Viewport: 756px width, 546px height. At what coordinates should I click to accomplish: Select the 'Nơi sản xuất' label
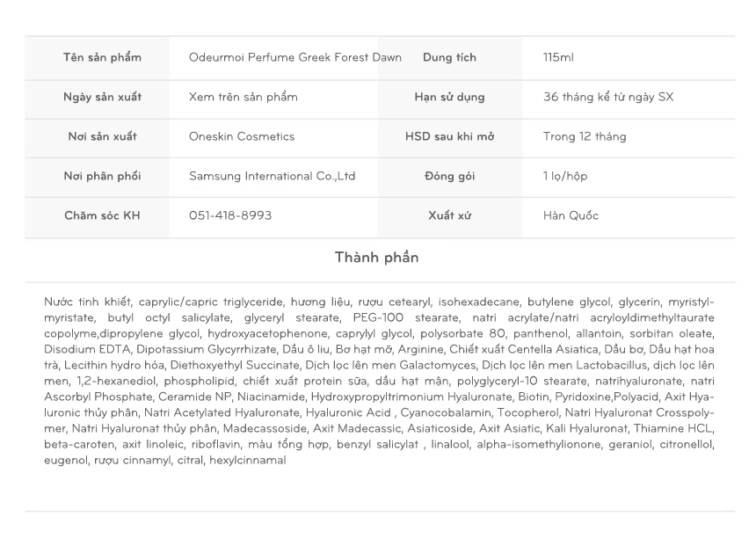[x=102, y=137]
